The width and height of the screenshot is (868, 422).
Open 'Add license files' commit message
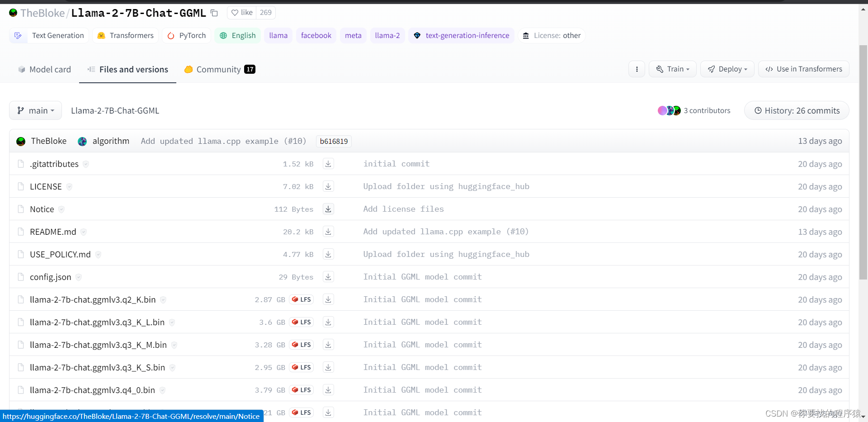[404, 209]
